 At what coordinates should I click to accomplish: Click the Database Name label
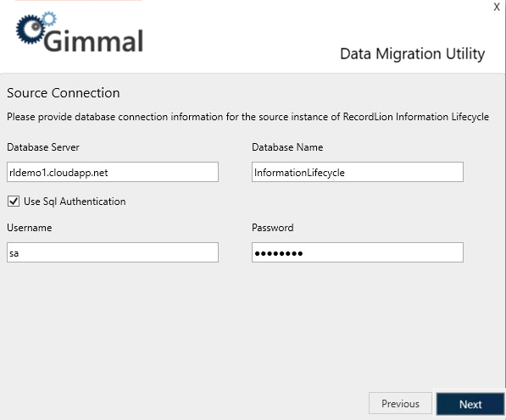287,147
